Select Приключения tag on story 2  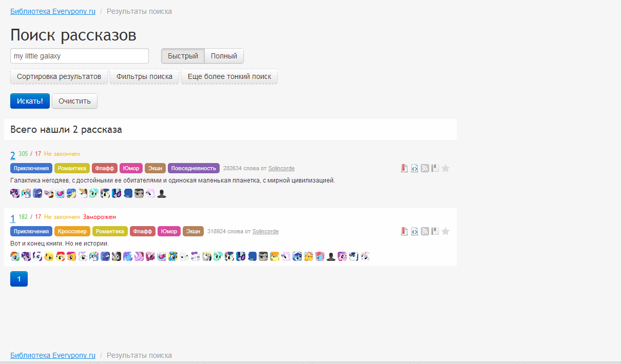pyautogui.click(x=31, y=168)
